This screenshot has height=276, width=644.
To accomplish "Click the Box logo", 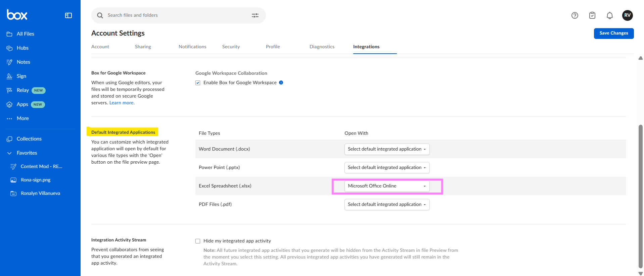I will tap(17, 15).
